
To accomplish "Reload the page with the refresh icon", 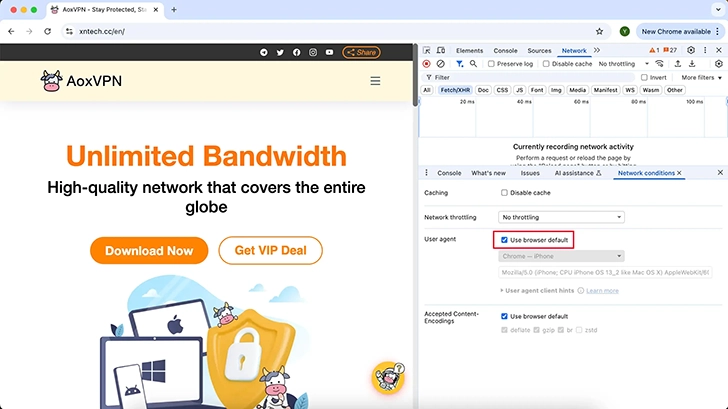I will click(x=47, y=32).
